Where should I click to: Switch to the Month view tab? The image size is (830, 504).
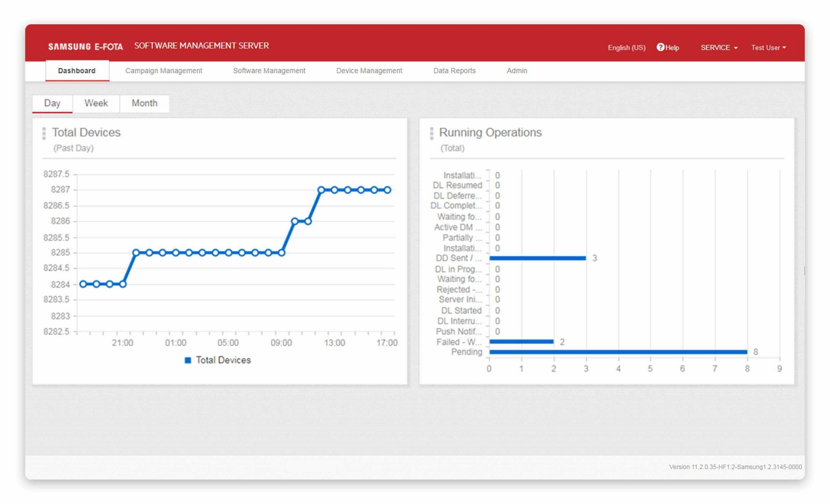pyautogui.click(x=145, y=103)
